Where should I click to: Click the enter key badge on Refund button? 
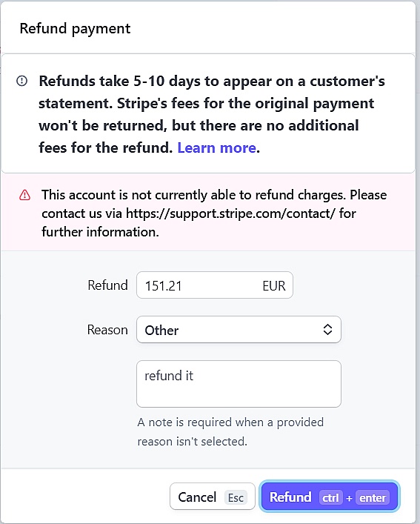pyautogui.click(x=373, y=497)
